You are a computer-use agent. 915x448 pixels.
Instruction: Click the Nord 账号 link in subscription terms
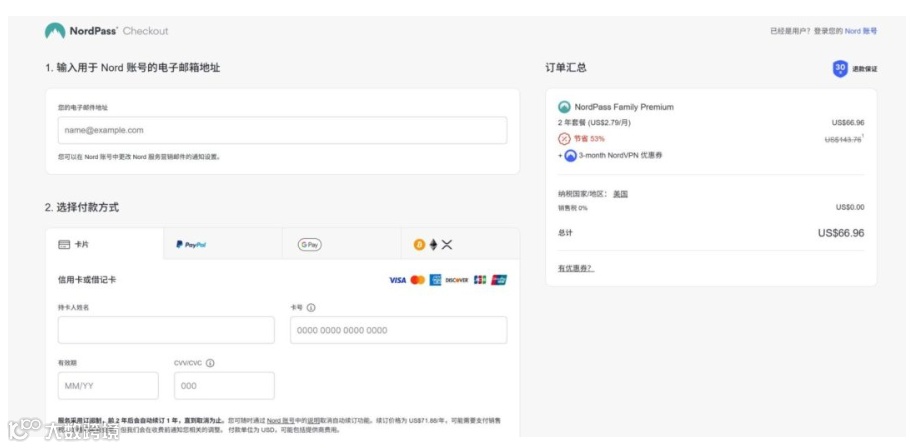[x=282, y=421]
